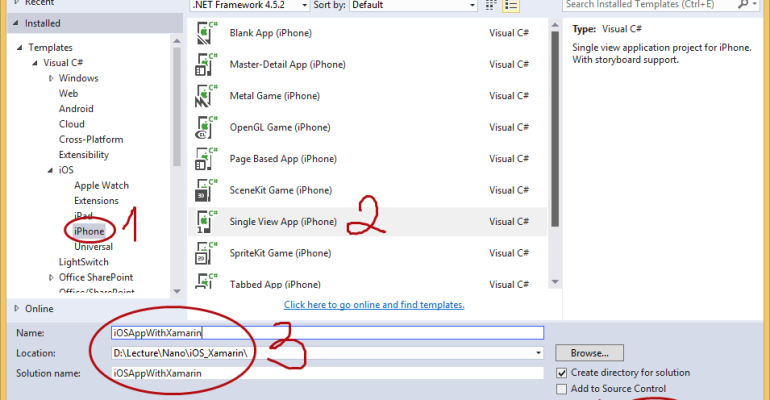Image resolution: width=770 pixels, height=400 pixels.
Task: Expand the Windows tree node arrow
Action: [x=51, y=78]
